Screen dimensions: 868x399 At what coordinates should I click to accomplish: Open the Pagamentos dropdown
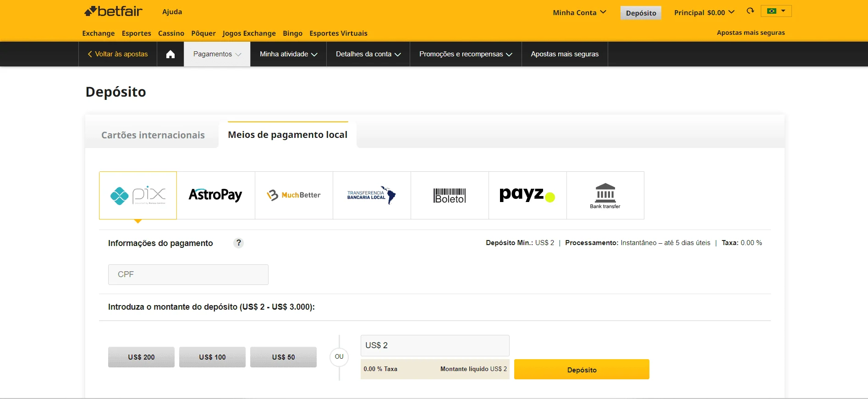[x=217, y=54]
